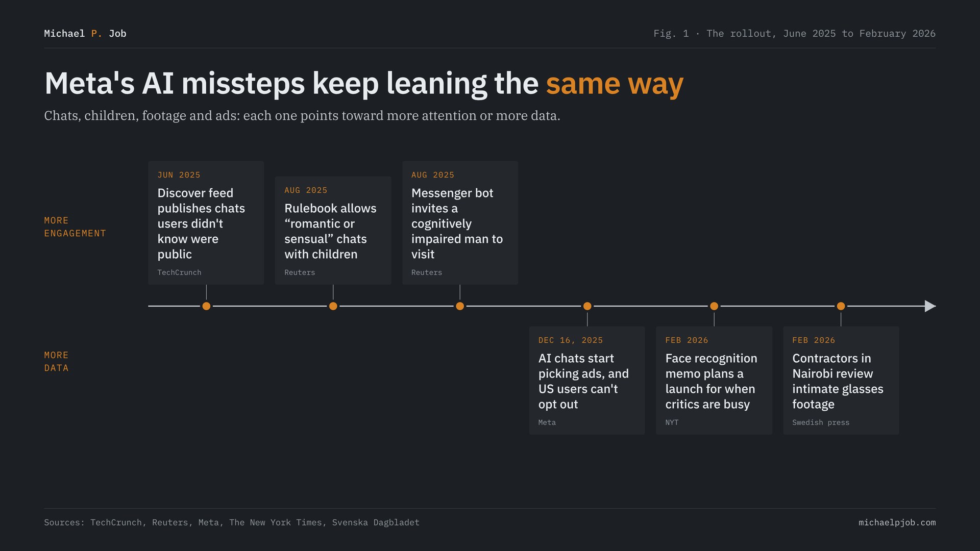This screenshot has height=551, width=980.
Task: Click the NYT source label
Action: (x=672, y=422)
